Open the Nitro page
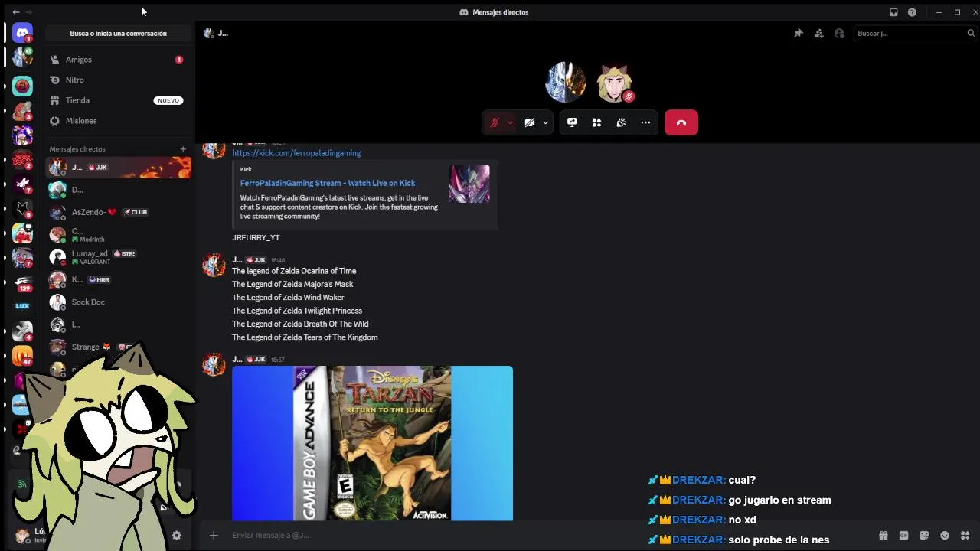This screenshot has width=980, height=551. pos(117,80)
